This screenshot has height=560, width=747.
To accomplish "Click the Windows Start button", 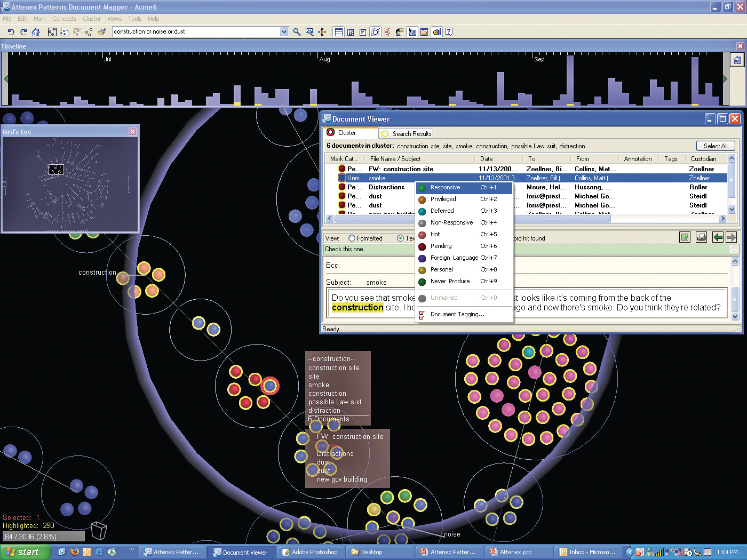I will click(x=24, y=552).
